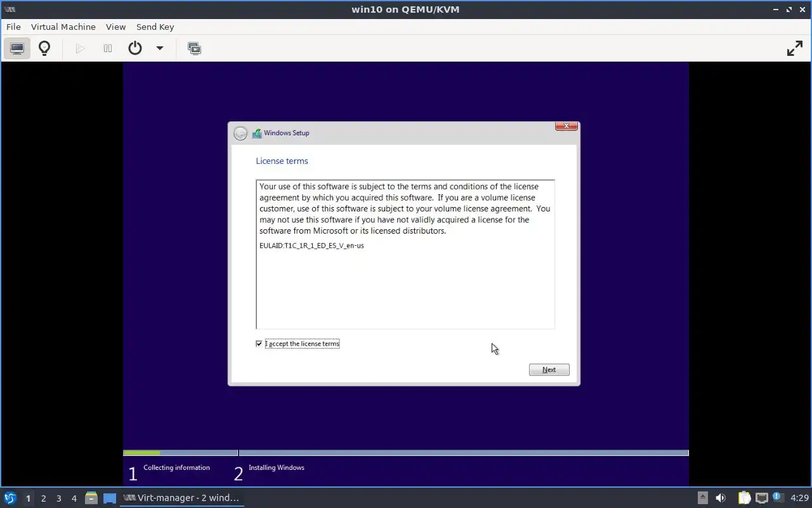Open the Virtual Machine menu

click(63, 27)
